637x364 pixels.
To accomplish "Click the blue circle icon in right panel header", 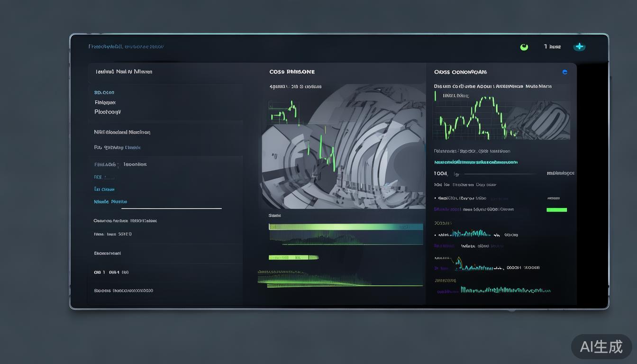I will (x=564, y=72).
